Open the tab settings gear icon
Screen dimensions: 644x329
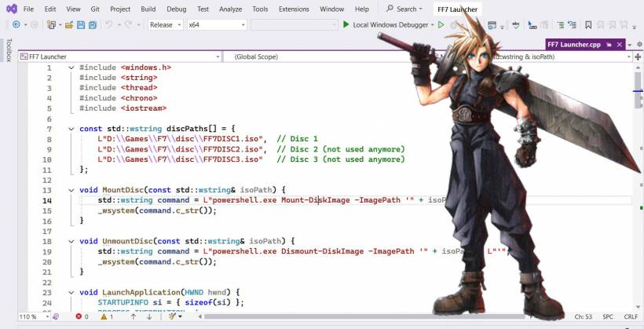coord(639,44)
